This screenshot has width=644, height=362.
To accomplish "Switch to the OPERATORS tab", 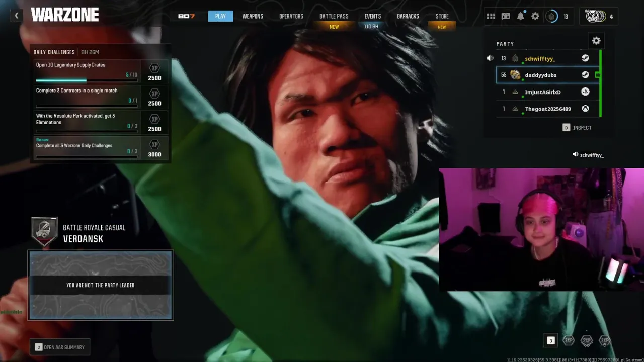I will 291,16.
